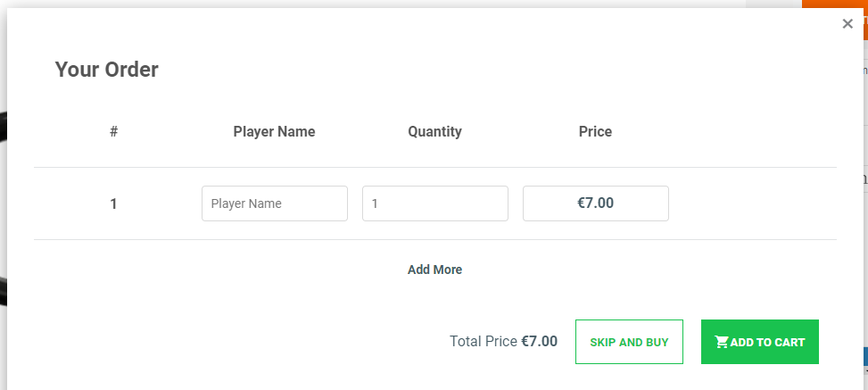This screenshot has height=390, width=868.
Task: Add the order to cart
Action: (x=759, y=342)
